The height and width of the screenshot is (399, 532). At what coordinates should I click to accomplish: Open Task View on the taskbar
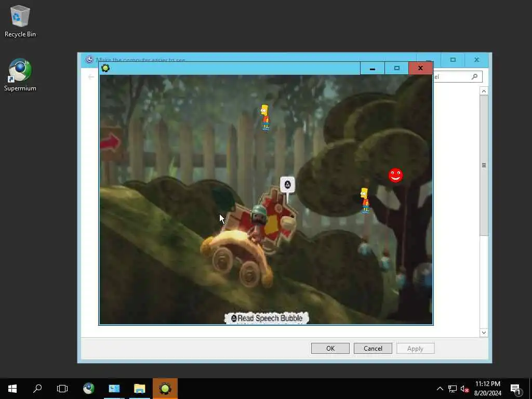point(62,389)
